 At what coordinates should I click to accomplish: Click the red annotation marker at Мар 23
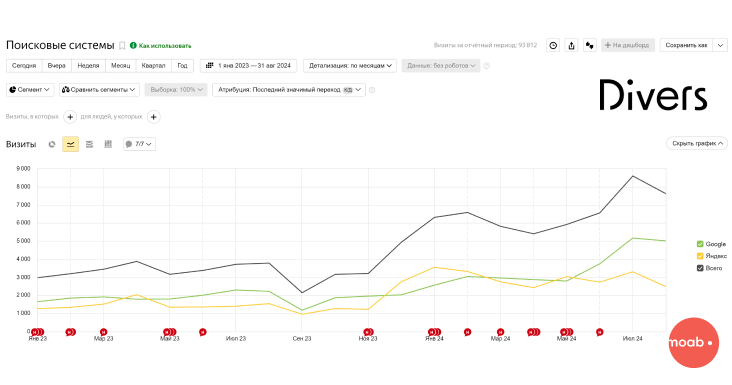(x=104, y=332)
